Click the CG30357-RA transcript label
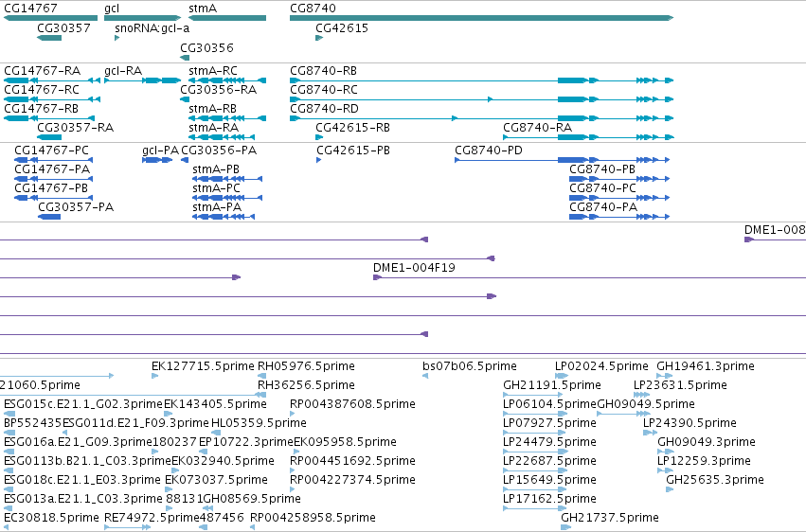 click(x=75, y=128)
